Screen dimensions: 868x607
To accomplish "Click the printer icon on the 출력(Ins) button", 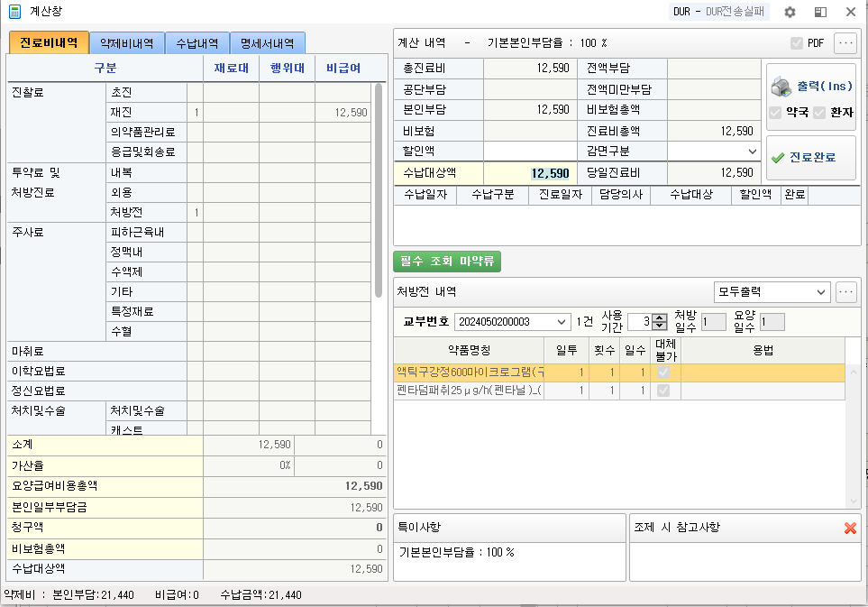I will pyautogui.click(x=781, y=87).
